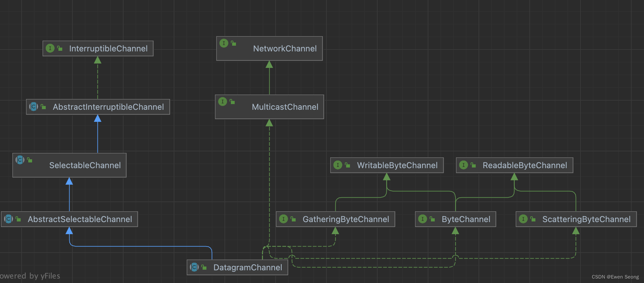
Task: Select the GatheringByteChannel node label
Action: point(346,219)
